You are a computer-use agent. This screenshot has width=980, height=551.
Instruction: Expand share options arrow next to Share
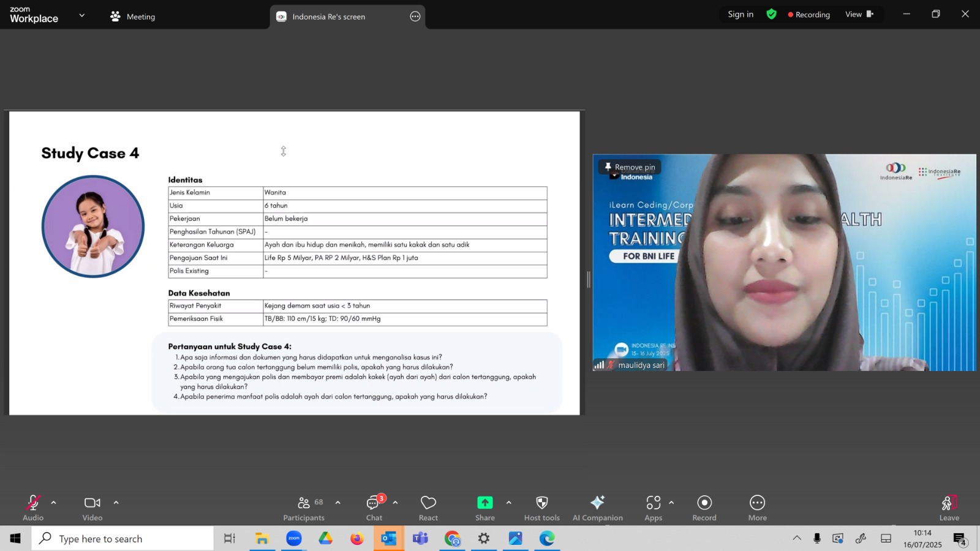(508, 503)
